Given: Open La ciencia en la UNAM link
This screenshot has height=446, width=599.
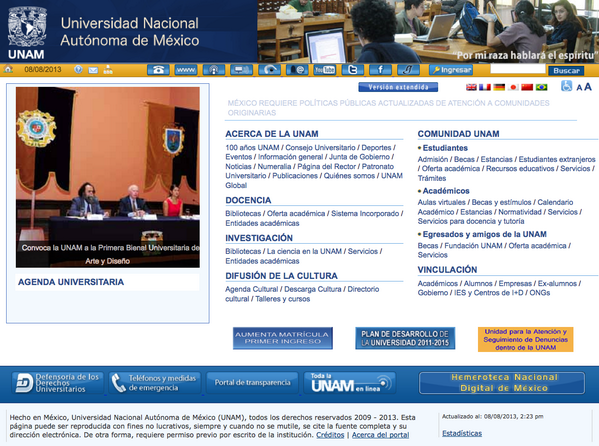Looking at the screenshot, I should [304, 251].
